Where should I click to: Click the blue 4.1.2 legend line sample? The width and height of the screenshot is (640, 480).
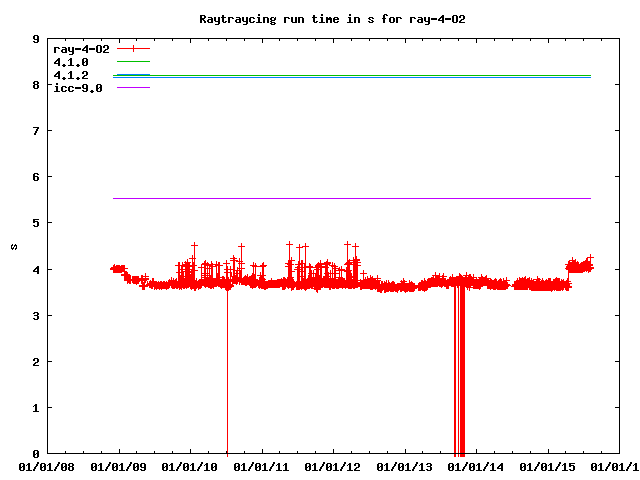click(x=133, y=75)
